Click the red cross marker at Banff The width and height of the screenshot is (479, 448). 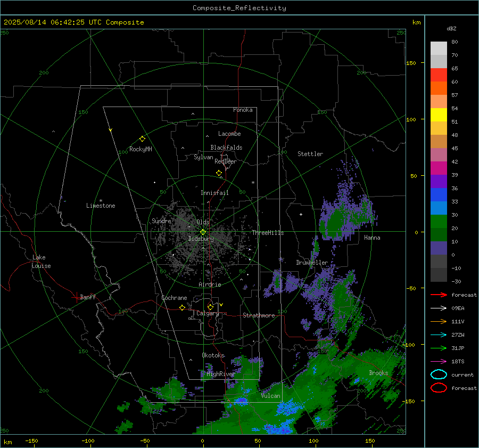click(76, 297)
